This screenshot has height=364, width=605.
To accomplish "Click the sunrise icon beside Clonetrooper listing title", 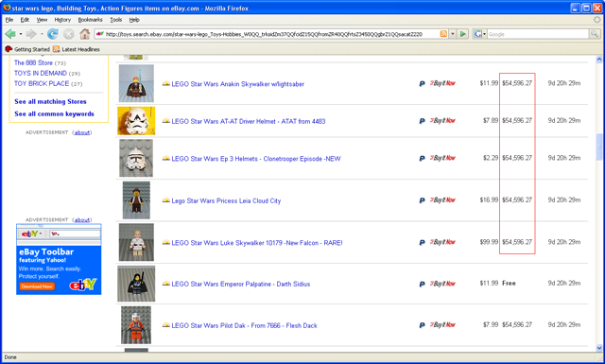I will click(x=166, y=158).
